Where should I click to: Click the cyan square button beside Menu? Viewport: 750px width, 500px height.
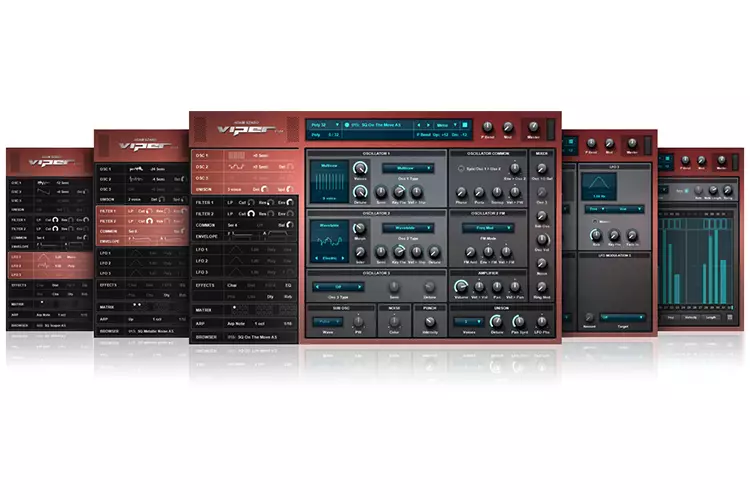click(x=464, y=125)
